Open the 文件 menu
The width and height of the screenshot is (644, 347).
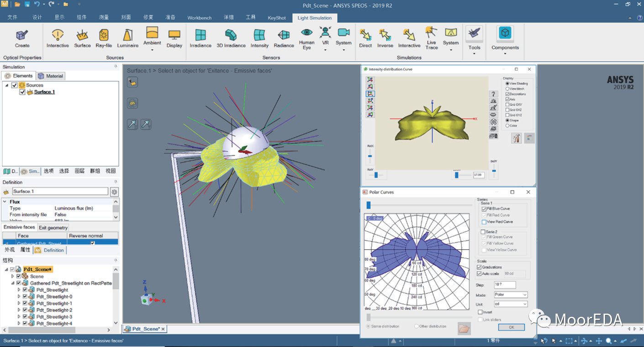point(12,17)
